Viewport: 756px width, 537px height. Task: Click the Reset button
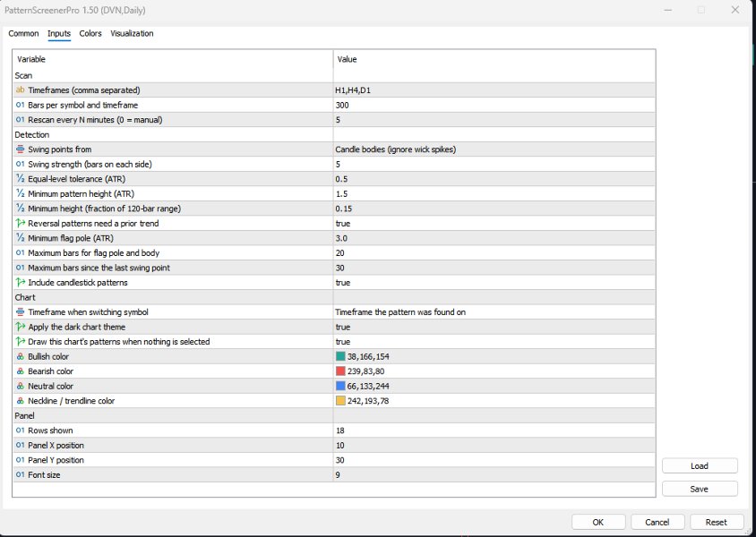(716, 522)
